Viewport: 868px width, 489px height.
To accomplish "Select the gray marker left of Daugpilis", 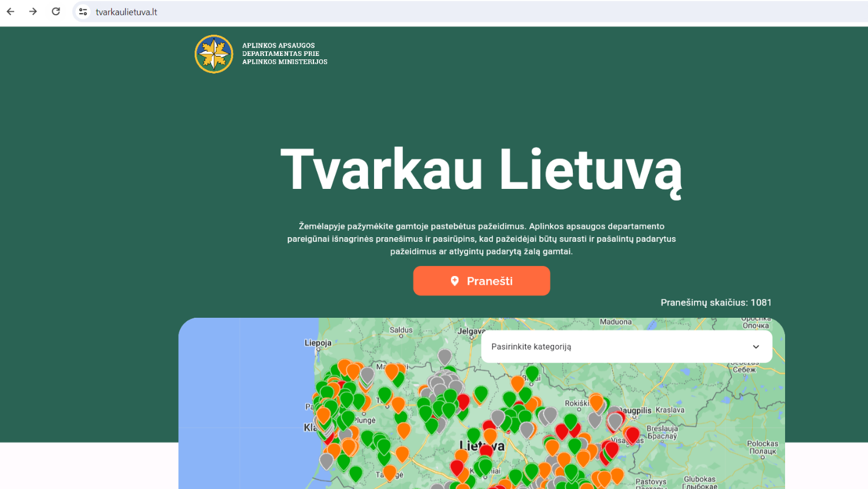I will point(615,420).
